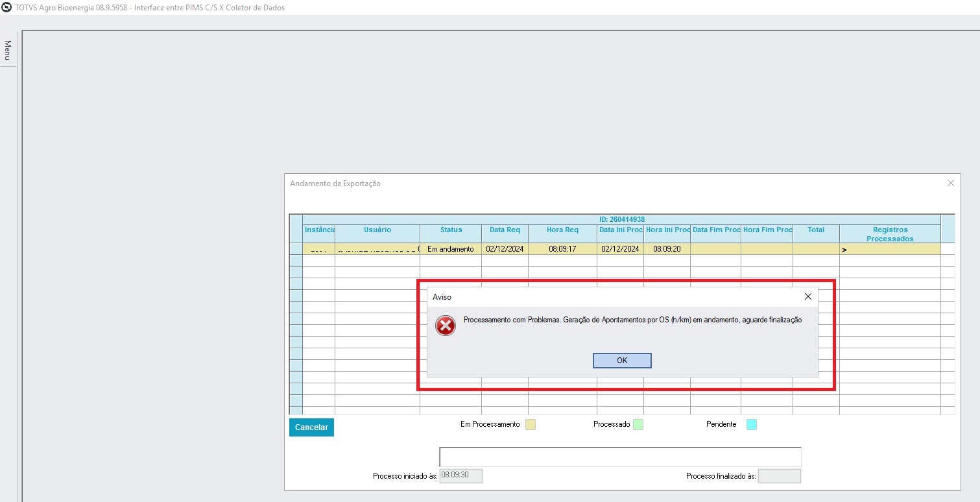Click the Processo iniciado às field
Image resolution: width=980 pixels, height=502 pixels.
click(461, 475)
